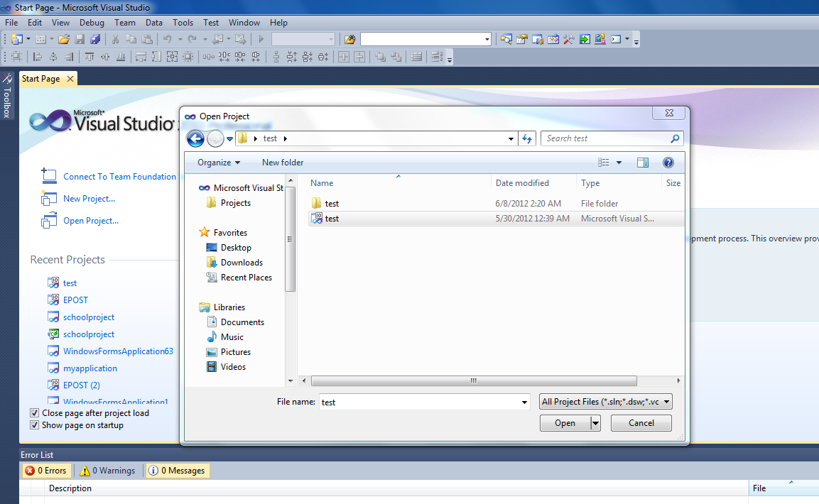Open the Properties Window toolbar icon
This screenshot has width=819, height=504.
(522, 39)
